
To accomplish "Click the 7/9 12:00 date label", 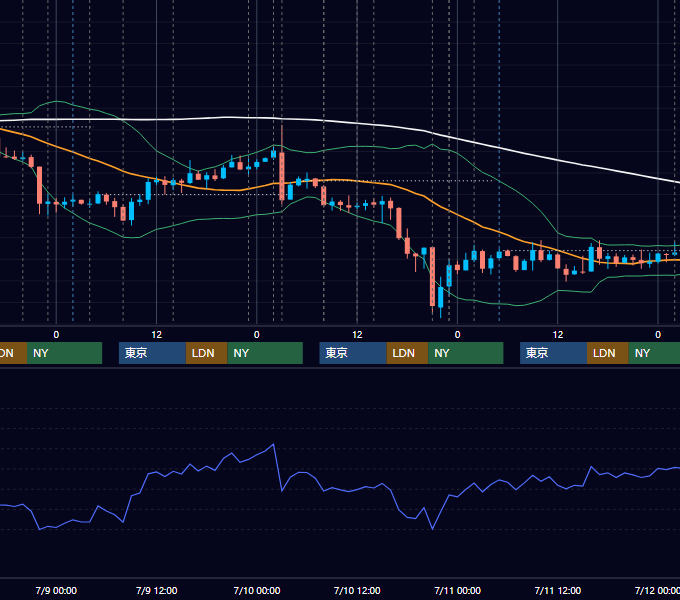I will pyautogui.click(x=157, y=590).
